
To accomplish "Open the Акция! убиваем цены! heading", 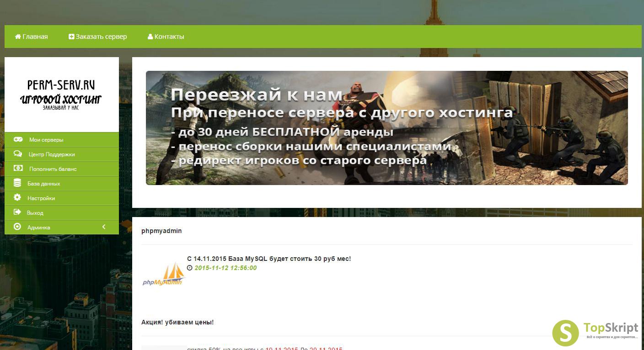I will click(177, 322).
